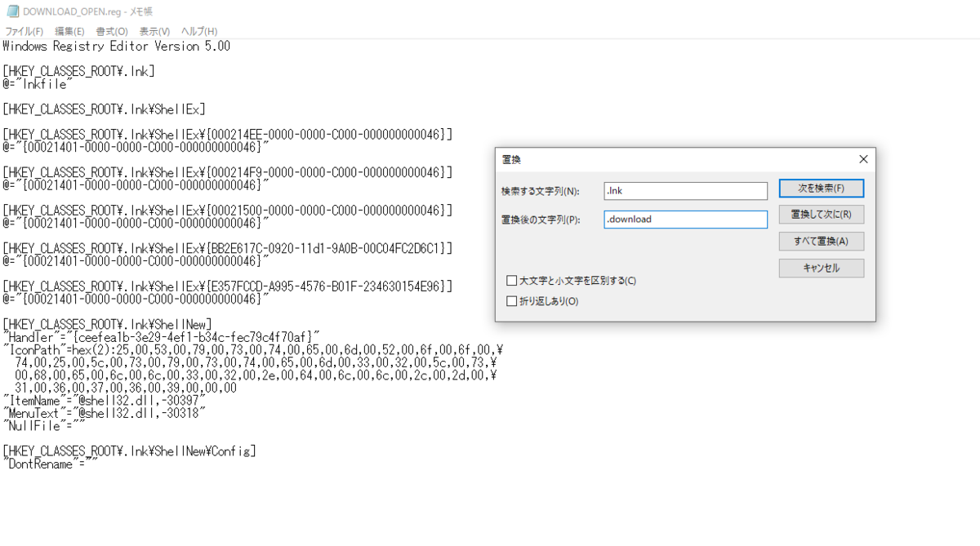Screen dimensions: 980x546
Task: Click the hex line starting with 31,00,36,00
Action: pos(126,388)
